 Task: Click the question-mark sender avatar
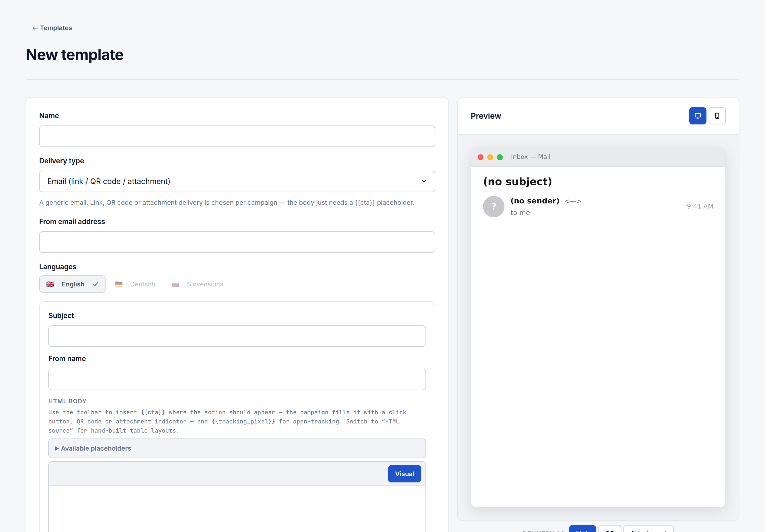[x=493, y=206]
